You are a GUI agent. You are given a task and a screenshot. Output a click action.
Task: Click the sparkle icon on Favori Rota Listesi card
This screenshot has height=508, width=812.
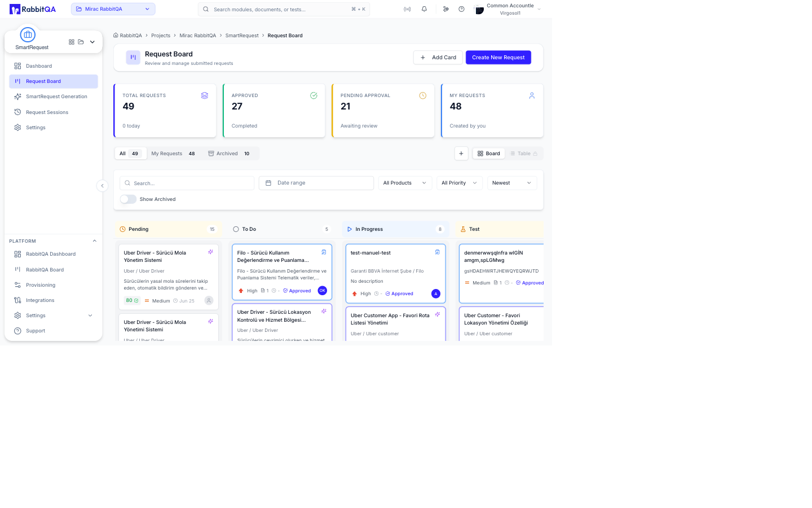coord(437,314)
